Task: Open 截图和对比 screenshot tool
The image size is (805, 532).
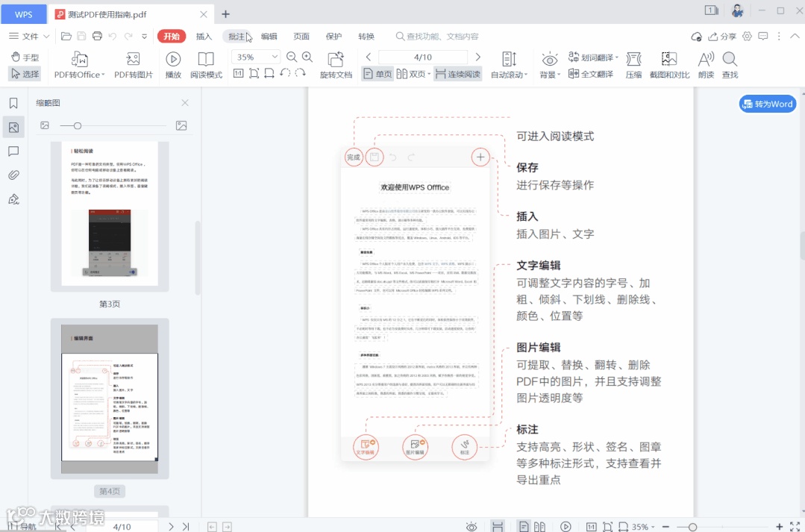Action: coord(669,65)
